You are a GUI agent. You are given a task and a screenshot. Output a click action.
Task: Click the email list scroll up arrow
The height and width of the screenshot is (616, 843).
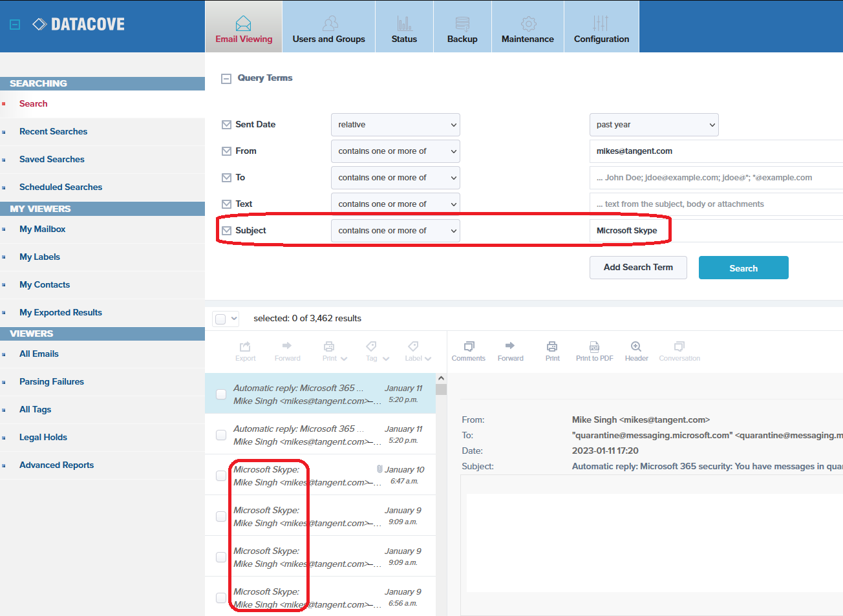[x=441, y=378]
